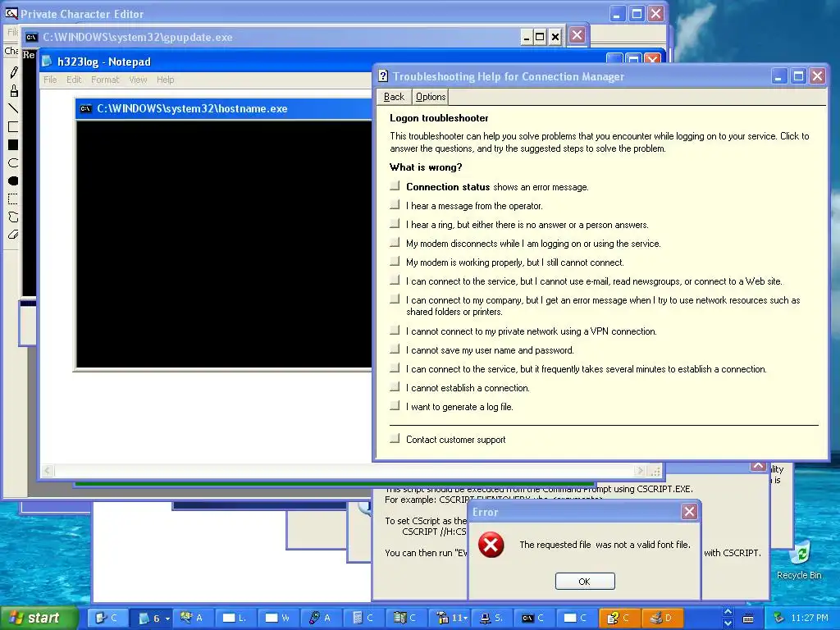Switch to the command prompt taskbar button
The image size is (840, 630).
[x=533, y=619]
